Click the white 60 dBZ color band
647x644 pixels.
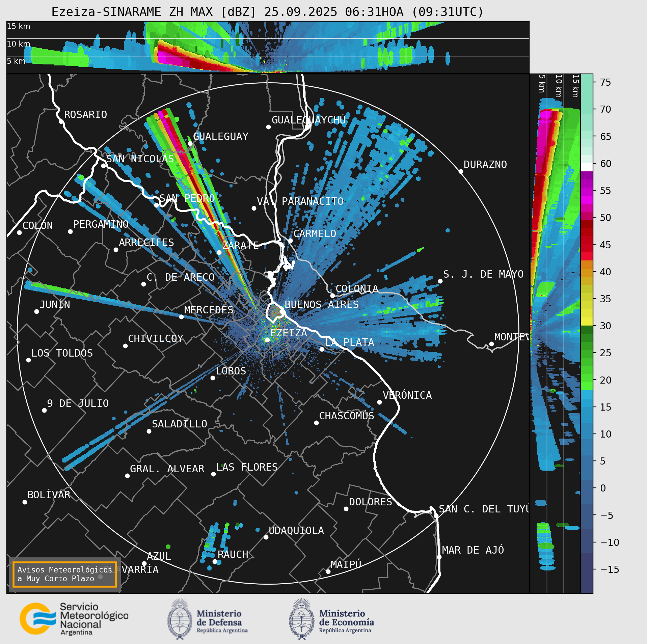(587, 168)
